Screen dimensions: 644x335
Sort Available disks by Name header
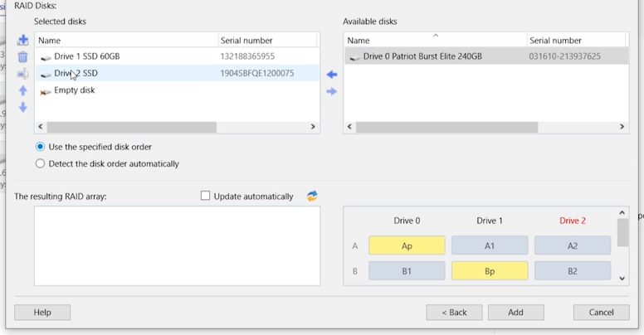[436, 41]
